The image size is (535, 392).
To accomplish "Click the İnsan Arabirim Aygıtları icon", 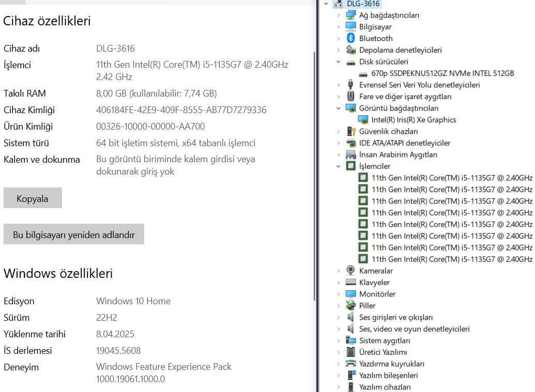I will point(351,155).
